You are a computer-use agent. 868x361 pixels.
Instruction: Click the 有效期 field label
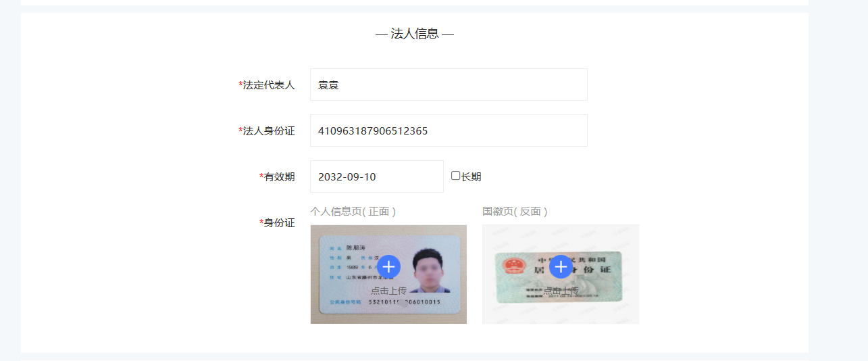[278, 177]
